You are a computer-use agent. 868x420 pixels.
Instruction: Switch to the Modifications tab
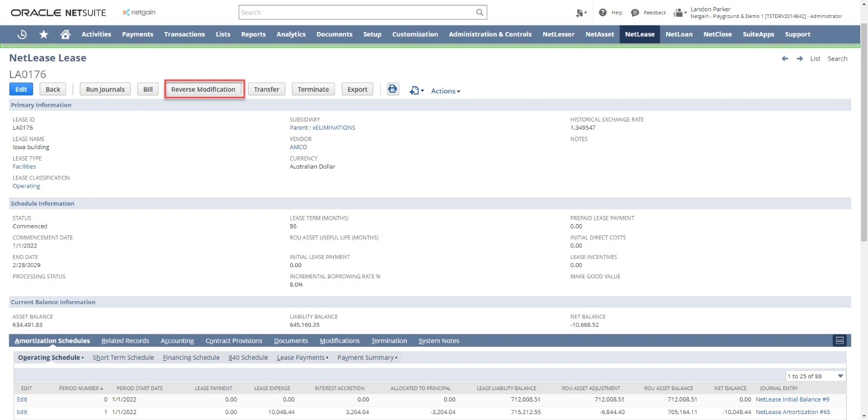tap(340, 341)
